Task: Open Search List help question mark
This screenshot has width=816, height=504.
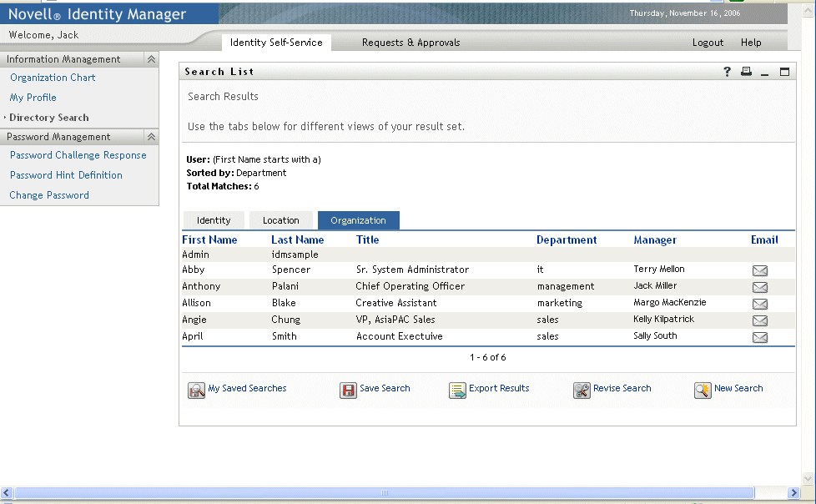Action: (x=728, y=72)
